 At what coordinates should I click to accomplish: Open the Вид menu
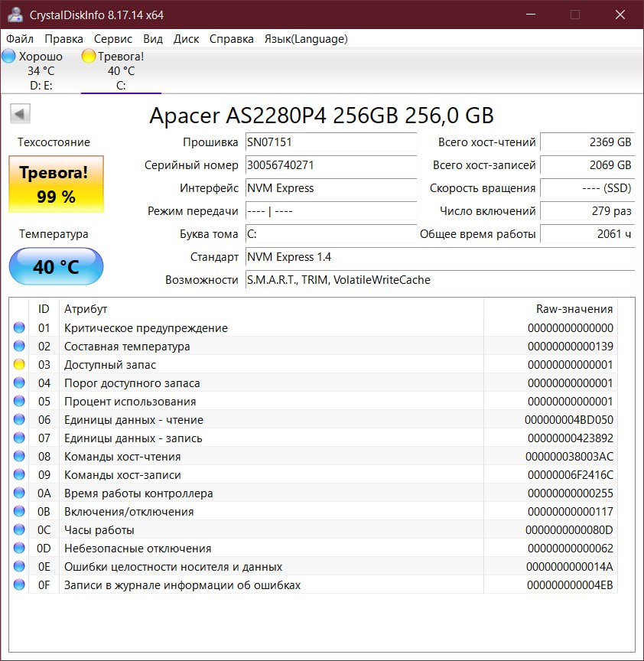pyautogui.click(x=153, y=39)
